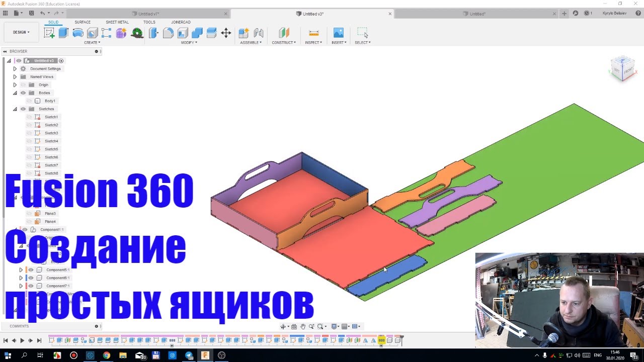This screenshot has width=644, height=362.
Task: Activate the window Select tool
Action: [363, 33]
